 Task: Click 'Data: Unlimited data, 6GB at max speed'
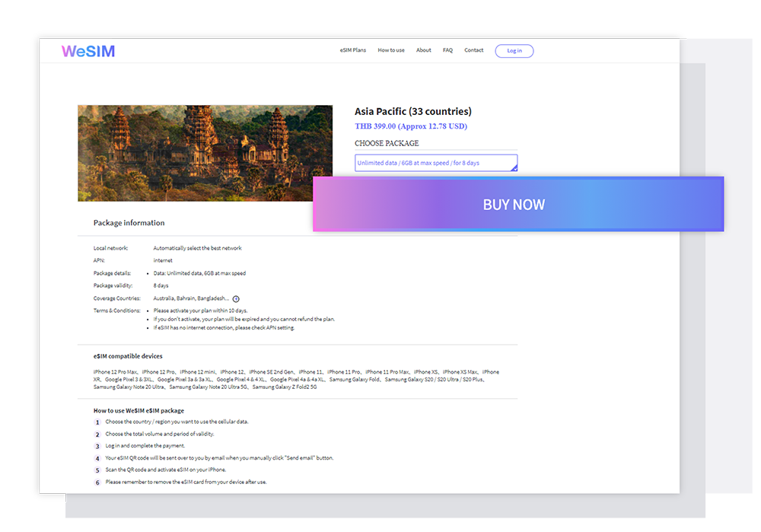pos(199,273)
